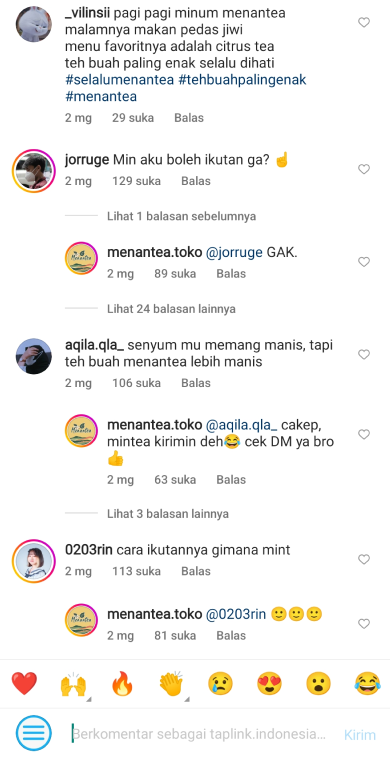The image size is (390, 758).
Task: Expand Lihat 24 balasan lainnya
Action: [x=171, y=308]
